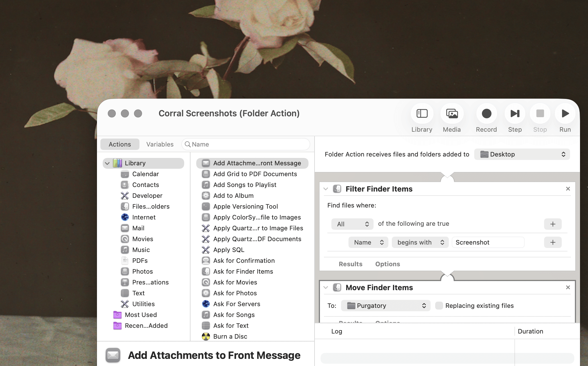Click the Name search field
The image size is (588, 366).
(x=246, y=144)
